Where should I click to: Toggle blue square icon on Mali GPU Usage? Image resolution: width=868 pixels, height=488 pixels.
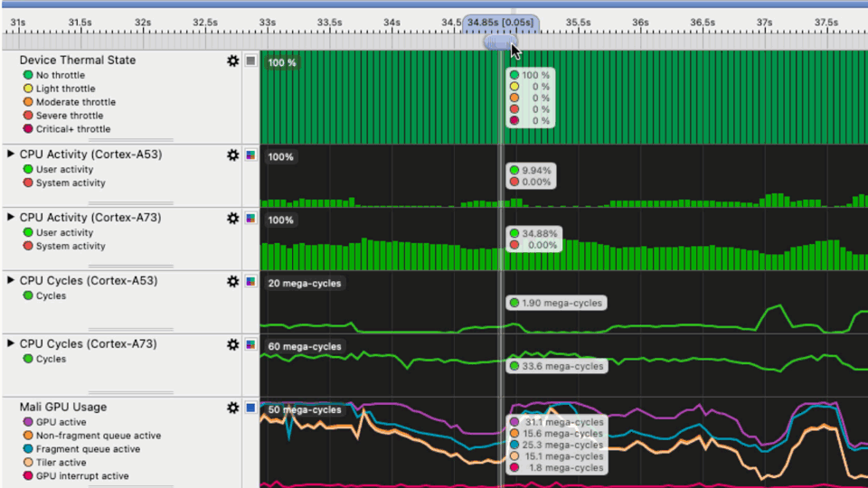(x=250, y=408)
